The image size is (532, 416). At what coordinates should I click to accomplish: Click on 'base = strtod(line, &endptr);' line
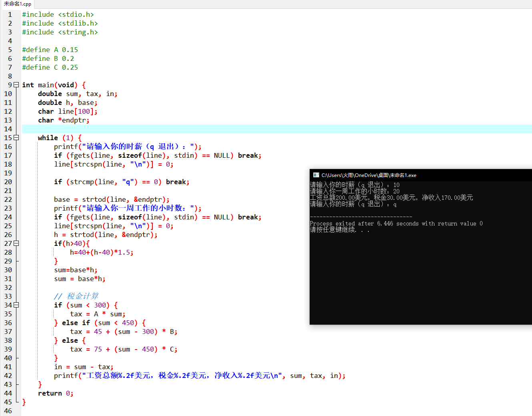coord(112,199)
